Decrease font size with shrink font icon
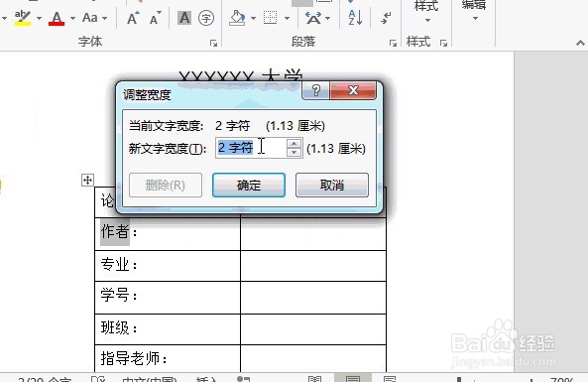 click(x=156, y=18)
